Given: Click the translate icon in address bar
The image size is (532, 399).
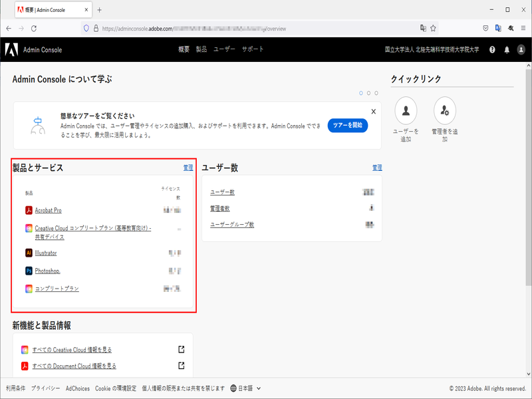Looking at the screenshot, I should coord(423,29).
